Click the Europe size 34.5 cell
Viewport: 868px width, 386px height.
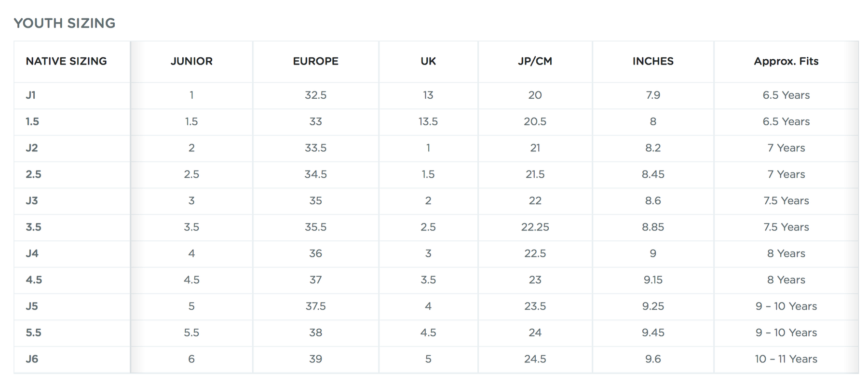[x=315, y=174]
